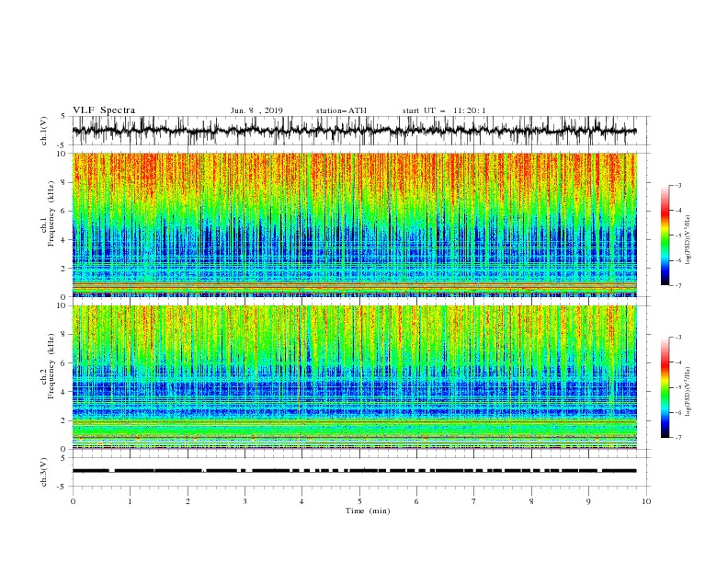728x563 pixels.
Task: Click the ch.2 spectrogram plot area
Action: click(x=355, y=377)
